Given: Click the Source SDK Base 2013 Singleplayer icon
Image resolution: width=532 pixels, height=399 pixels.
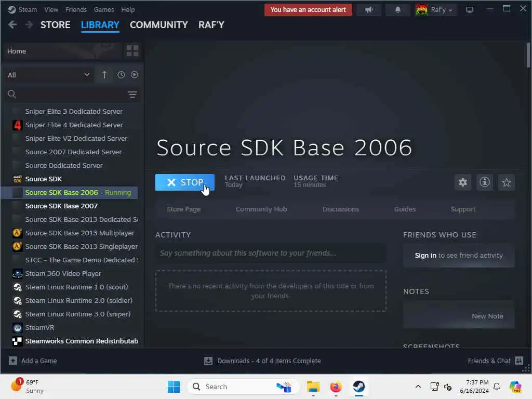Looking at the screenshot, I should 17,247.
